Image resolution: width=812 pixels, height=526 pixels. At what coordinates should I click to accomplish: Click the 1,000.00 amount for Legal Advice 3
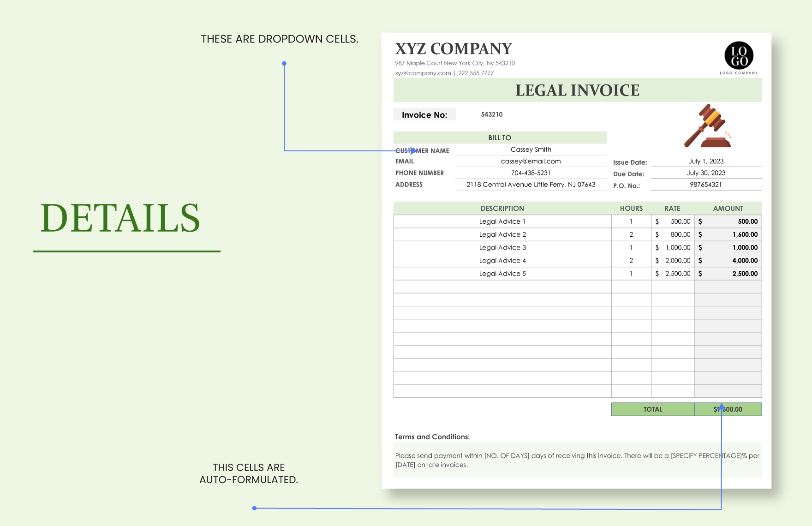click(x=728, y=247)
